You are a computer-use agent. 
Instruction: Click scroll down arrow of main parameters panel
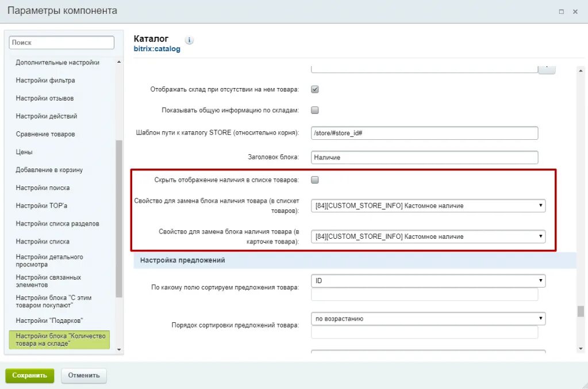click(x=581, y=349)
